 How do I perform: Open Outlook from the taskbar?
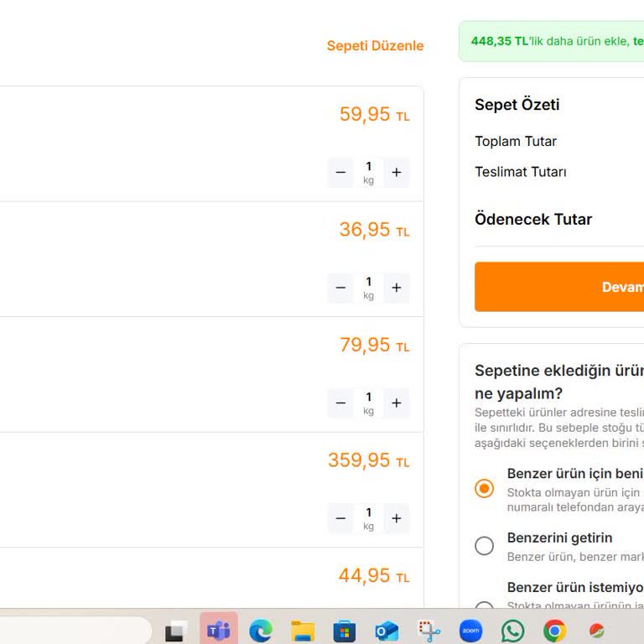(387, 631)
